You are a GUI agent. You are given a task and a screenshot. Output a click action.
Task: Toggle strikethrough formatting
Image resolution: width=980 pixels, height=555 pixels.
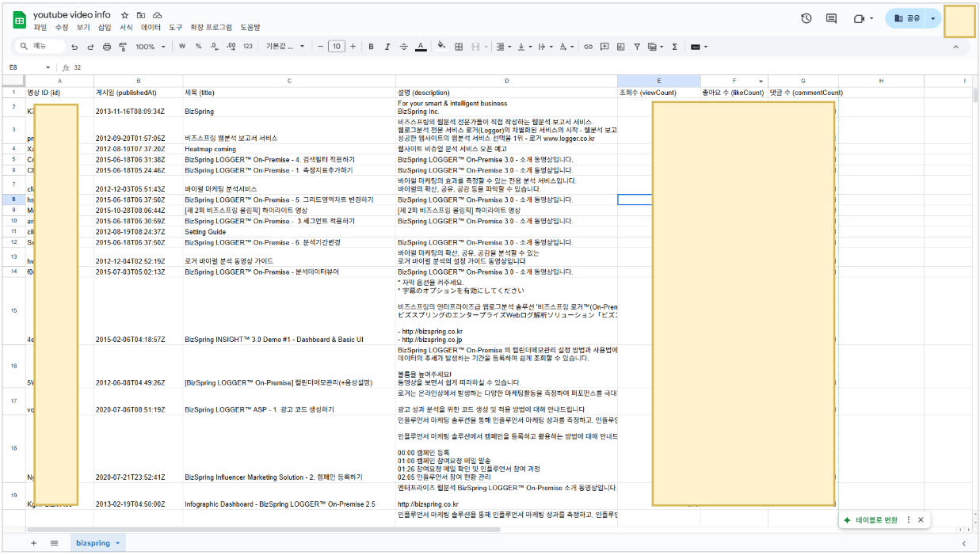tap(404, 47)
